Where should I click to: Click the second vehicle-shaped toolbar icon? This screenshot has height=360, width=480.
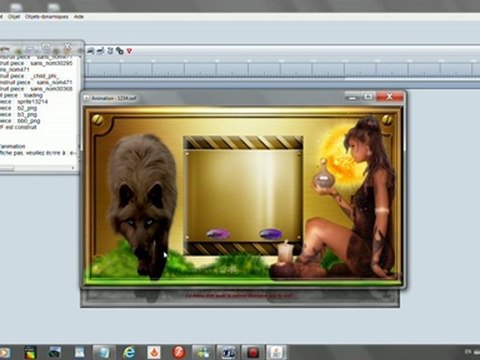[x=100, y=51]
